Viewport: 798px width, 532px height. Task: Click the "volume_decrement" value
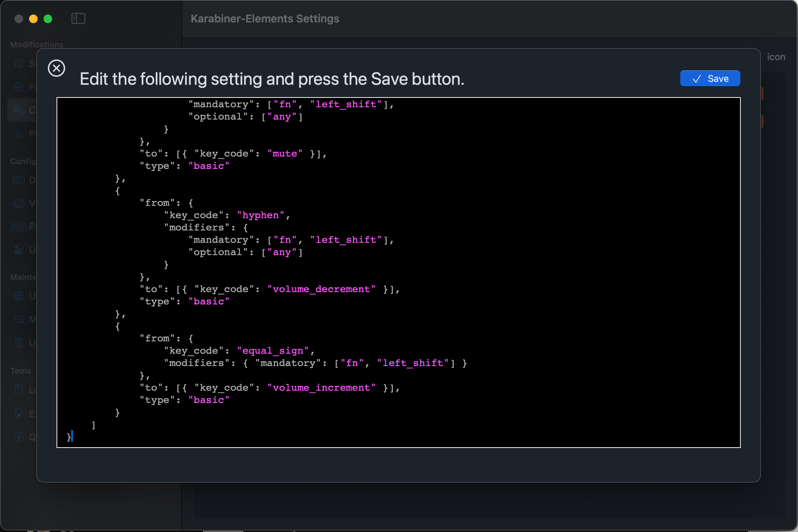pos(321,289)
